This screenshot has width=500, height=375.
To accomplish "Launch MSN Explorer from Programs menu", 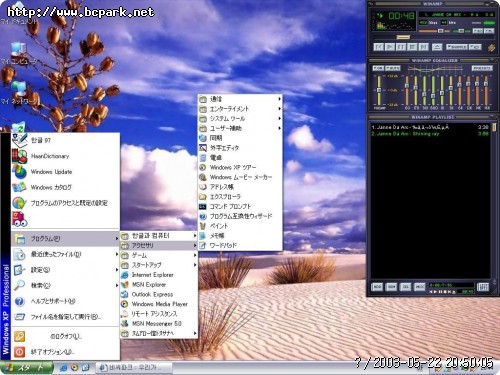I will click(x=159, y=285).
